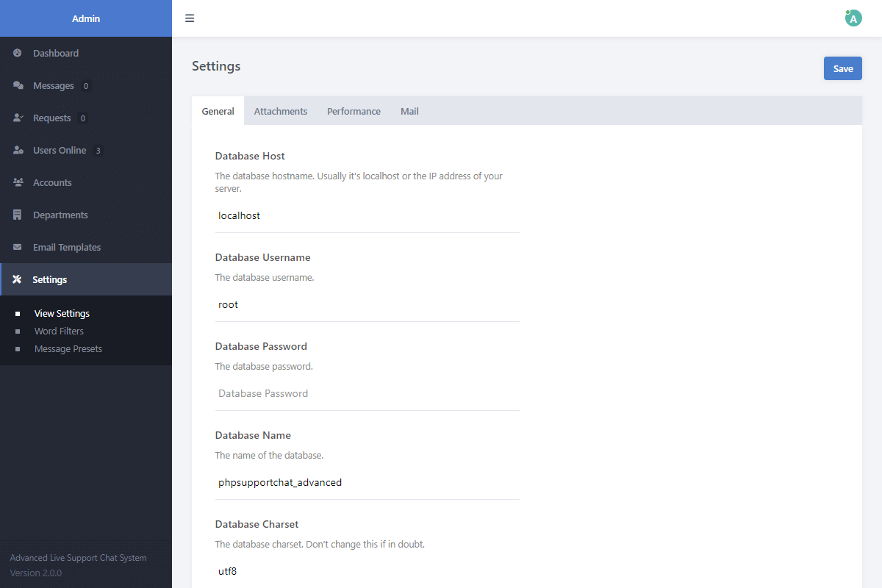This screenshot has height=588, width=882.
Task: Go to Messages in sidebar
Action: pos(86,85)
